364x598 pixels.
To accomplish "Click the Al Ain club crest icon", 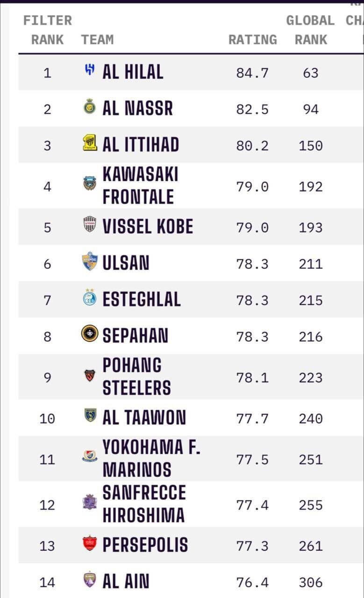I will click(x=90, y=580).
